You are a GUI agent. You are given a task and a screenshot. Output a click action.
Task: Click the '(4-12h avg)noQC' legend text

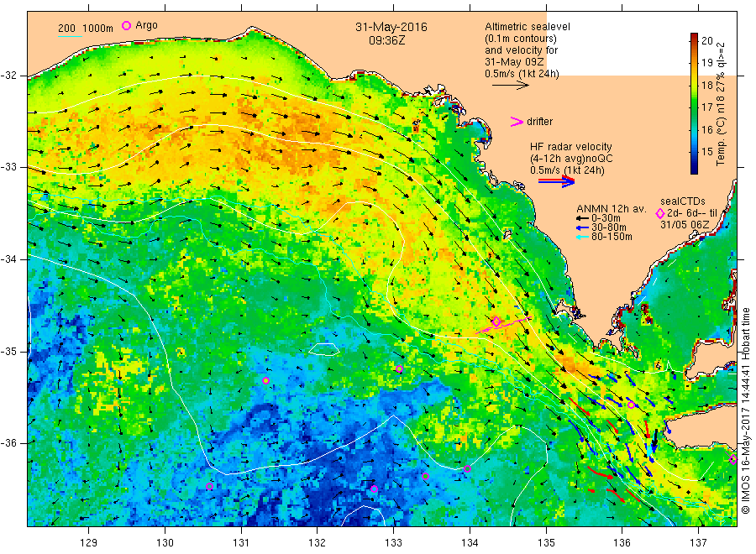[571, 159]
